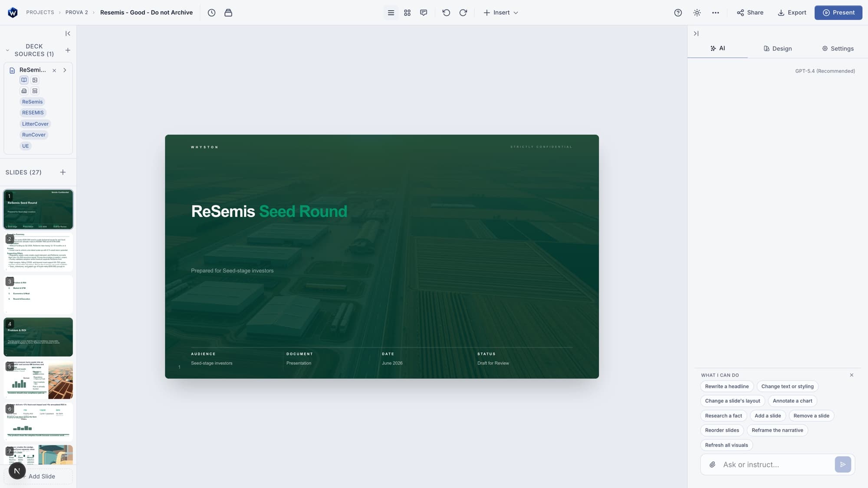The height and width of the screenshot is (488, 868).
Task: Go to PROJECTS breadcrumb
Action: click(40, 13)
